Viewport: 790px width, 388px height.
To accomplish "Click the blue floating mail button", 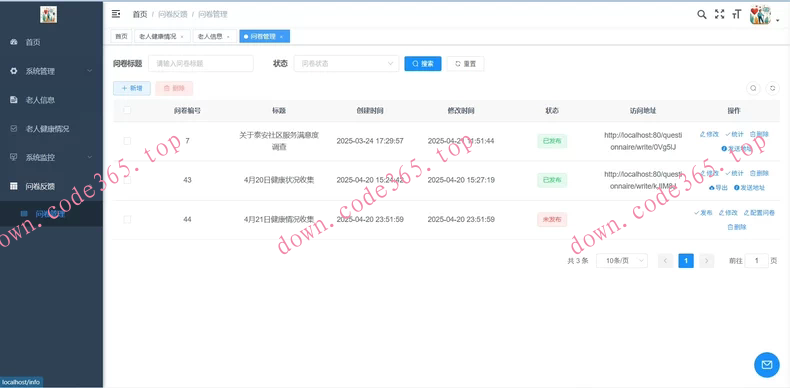I will 767,364.
